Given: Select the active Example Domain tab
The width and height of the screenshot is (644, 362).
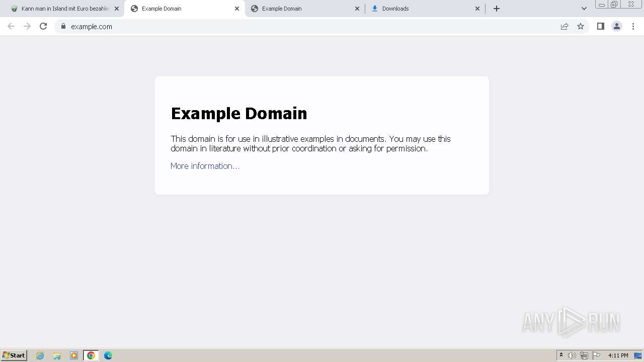Looking at the screenshot, I should (185, 9).
